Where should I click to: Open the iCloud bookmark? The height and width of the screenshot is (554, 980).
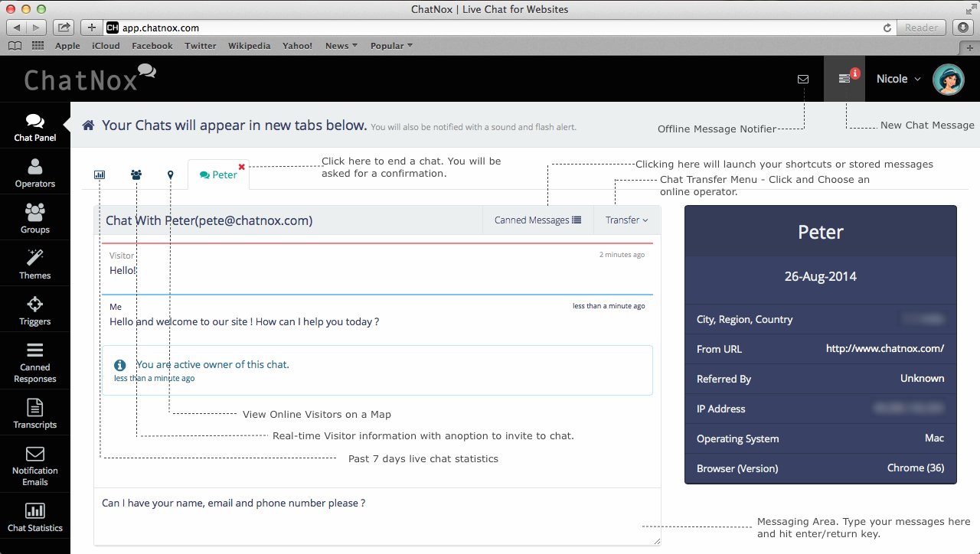pyautogui.click(x=106, y=46)
